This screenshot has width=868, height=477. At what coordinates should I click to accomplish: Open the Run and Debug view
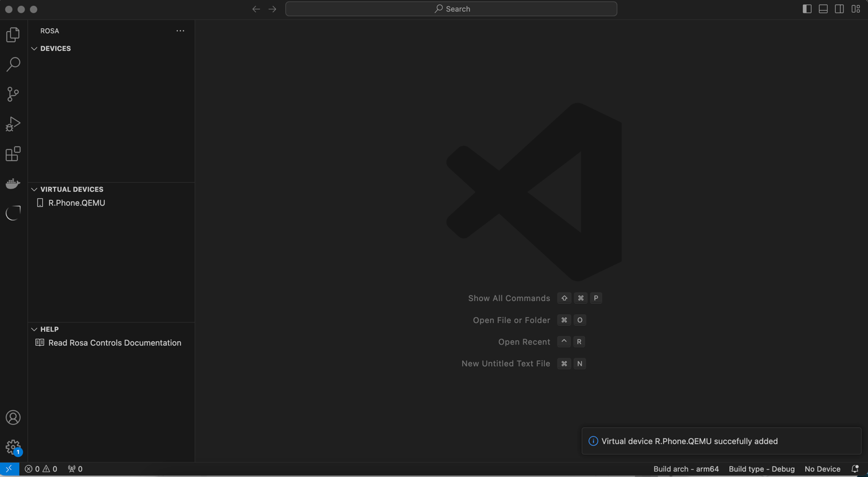[x=13, y=124]
